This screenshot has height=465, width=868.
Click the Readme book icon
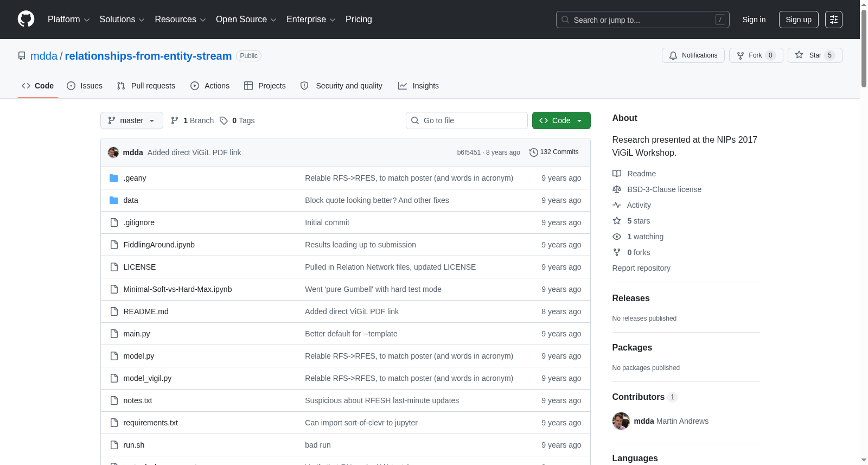coord(617,174)
